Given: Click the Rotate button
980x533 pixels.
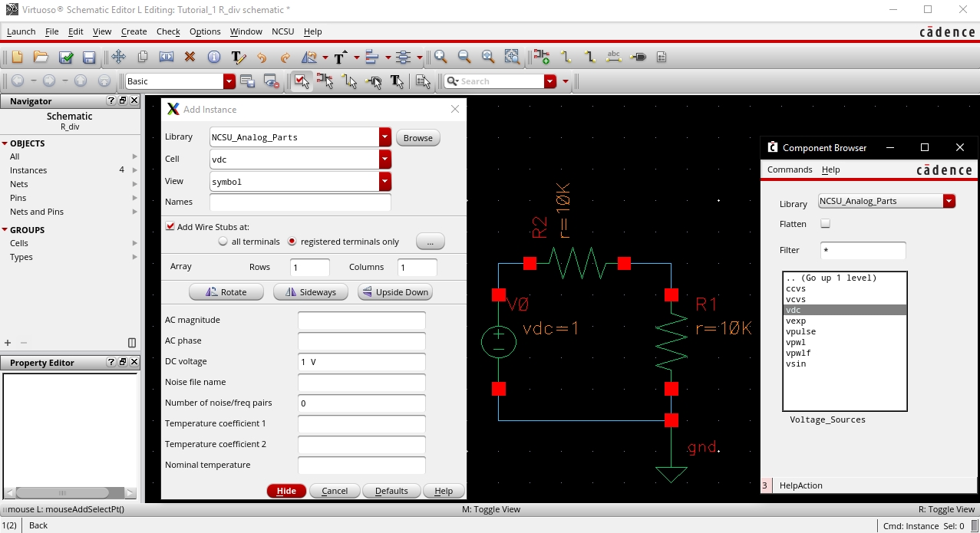Looking at the screenshot, I should [x=226, y=292].
